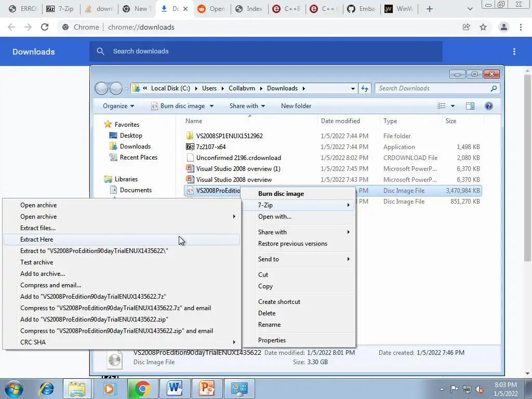Open the view options dropdown arrow
This screenshot has height=399, width=532.
453,106
